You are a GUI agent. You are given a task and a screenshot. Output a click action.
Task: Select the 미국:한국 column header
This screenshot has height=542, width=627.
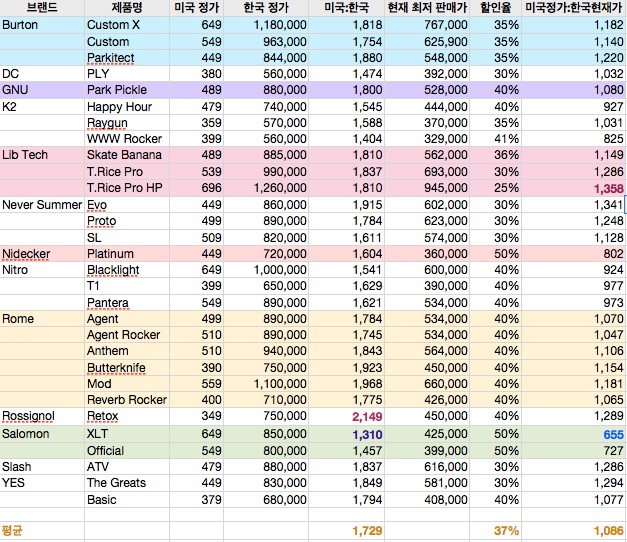(347, 8)
